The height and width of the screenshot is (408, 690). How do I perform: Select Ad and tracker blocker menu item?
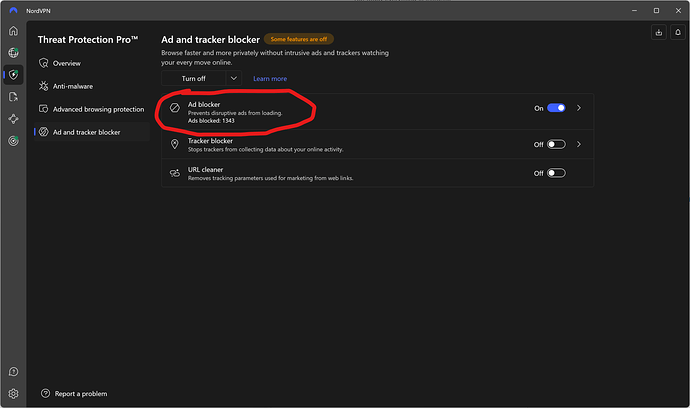92,132
